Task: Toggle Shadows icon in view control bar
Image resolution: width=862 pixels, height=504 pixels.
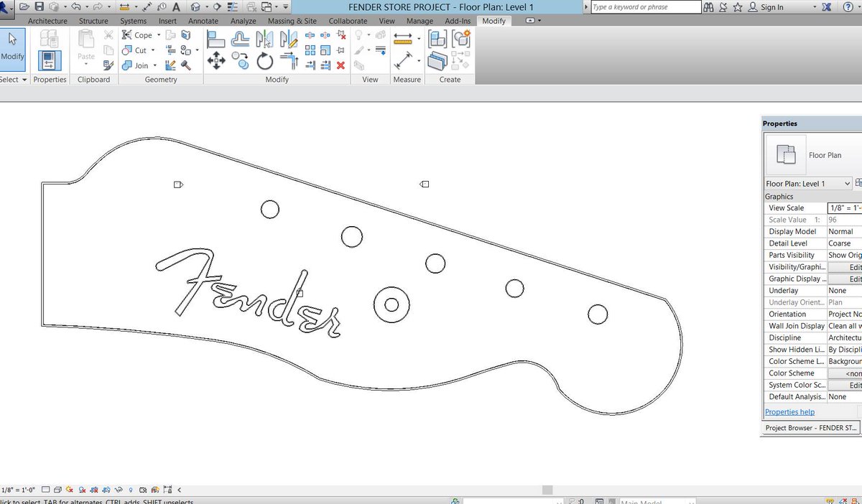Action: tap(82, 489)
